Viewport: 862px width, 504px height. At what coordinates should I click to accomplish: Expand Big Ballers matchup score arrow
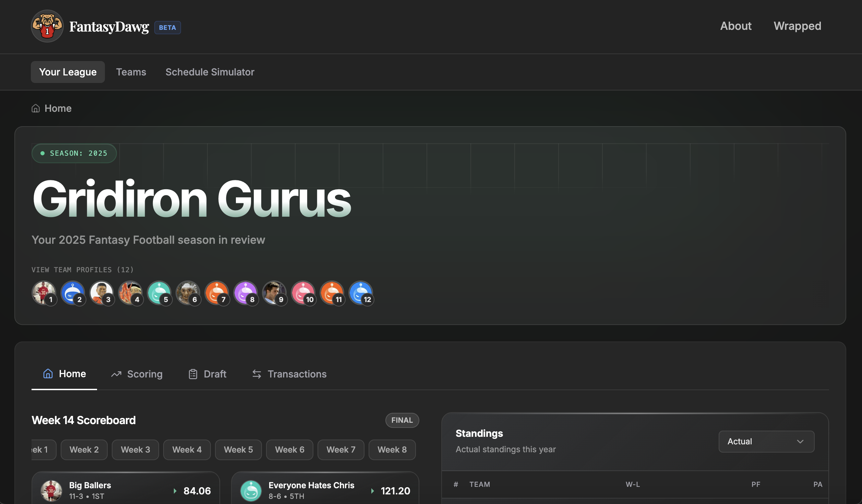(x=175, y=491)
